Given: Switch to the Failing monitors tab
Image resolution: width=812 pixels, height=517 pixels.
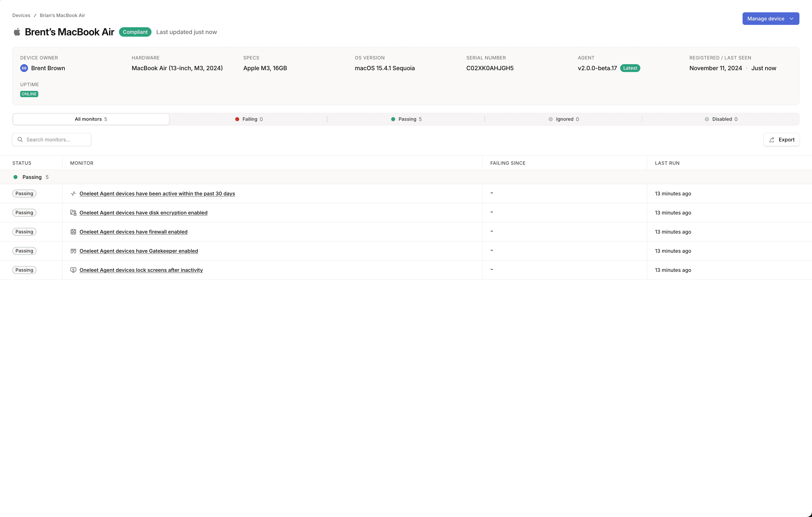Looking at the screenshot, I should point(249,119).
